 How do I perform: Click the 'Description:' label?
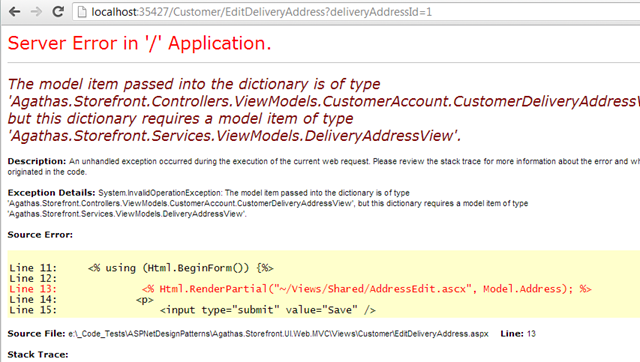point(37,161)
